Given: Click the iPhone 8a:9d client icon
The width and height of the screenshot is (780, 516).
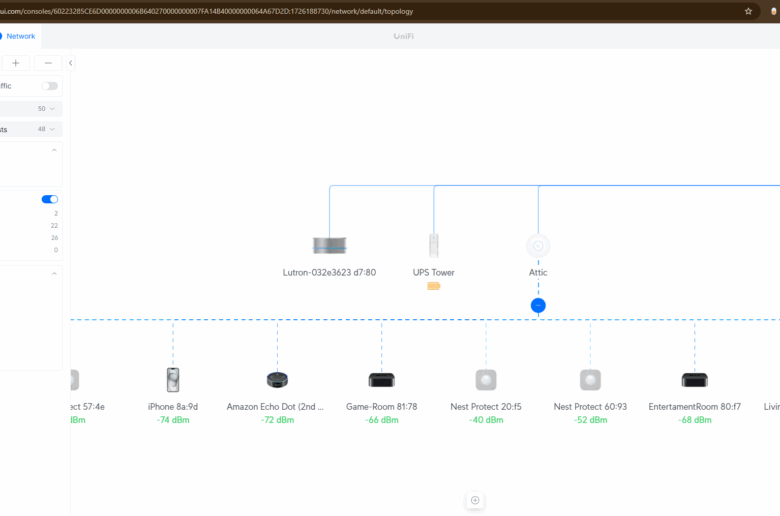Looking at the screenshot, I should coord(173,379).
